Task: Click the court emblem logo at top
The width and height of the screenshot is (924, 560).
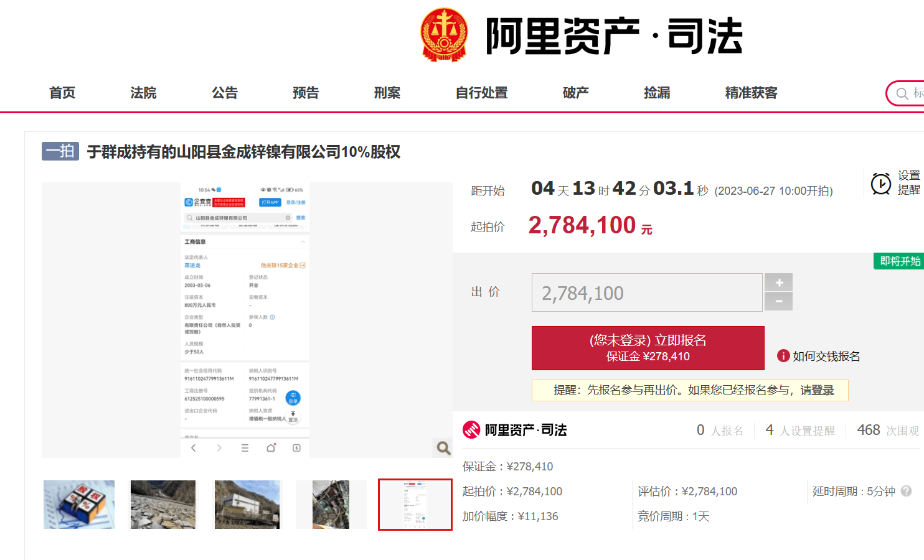Action: point(444,35)
